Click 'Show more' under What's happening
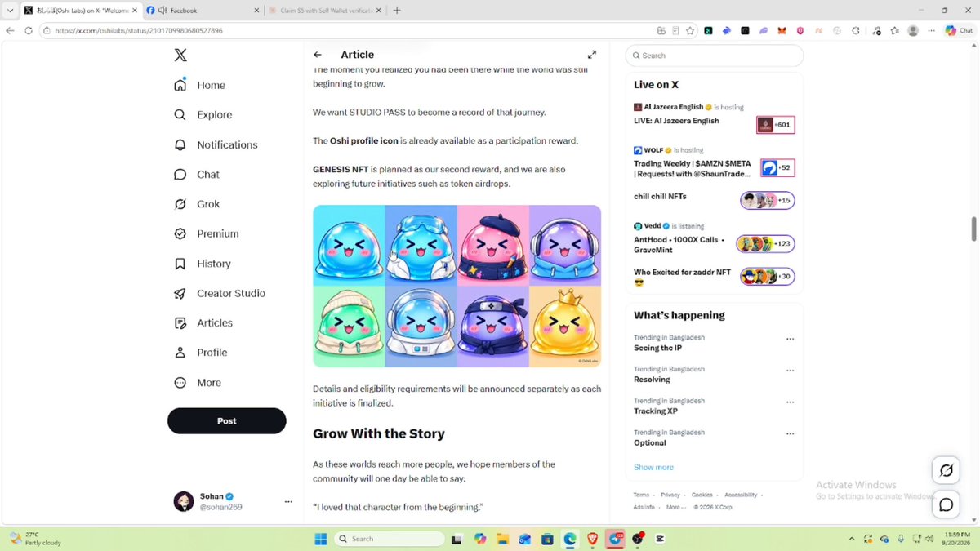The height and width of the screenshot is (551, 980). coord(653,467)
